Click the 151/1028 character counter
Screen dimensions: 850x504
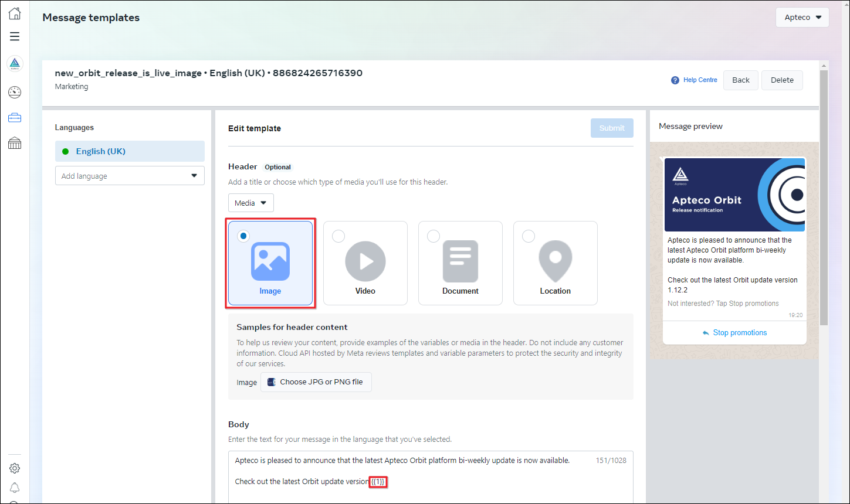(x=611, y=461)
